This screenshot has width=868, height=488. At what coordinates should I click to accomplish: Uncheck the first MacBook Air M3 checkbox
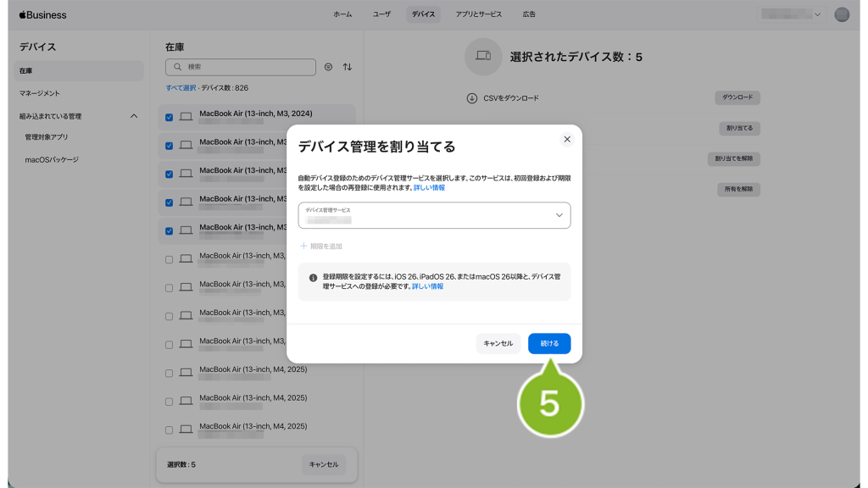[x=170, y=117]
